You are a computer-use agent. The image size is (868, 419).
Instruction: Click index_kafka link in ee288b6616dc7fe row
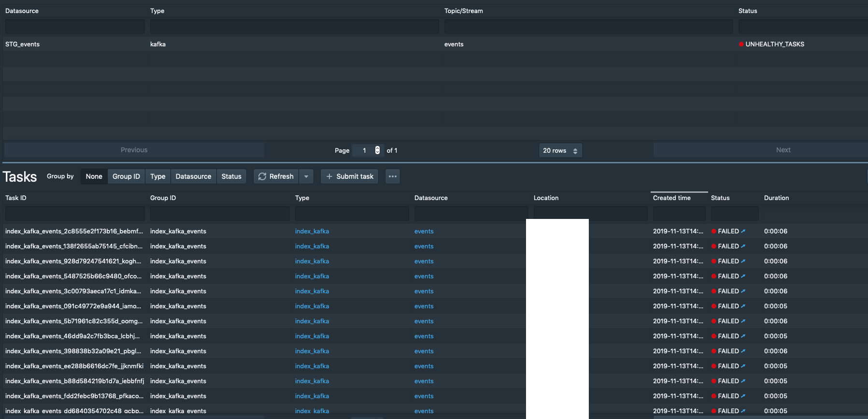(312, 366)
